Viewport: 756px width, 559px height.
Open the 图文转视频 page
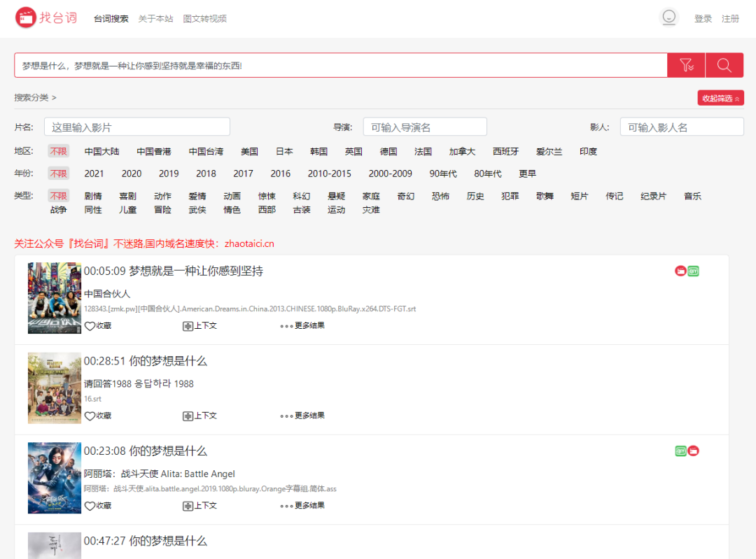point(204,18)
